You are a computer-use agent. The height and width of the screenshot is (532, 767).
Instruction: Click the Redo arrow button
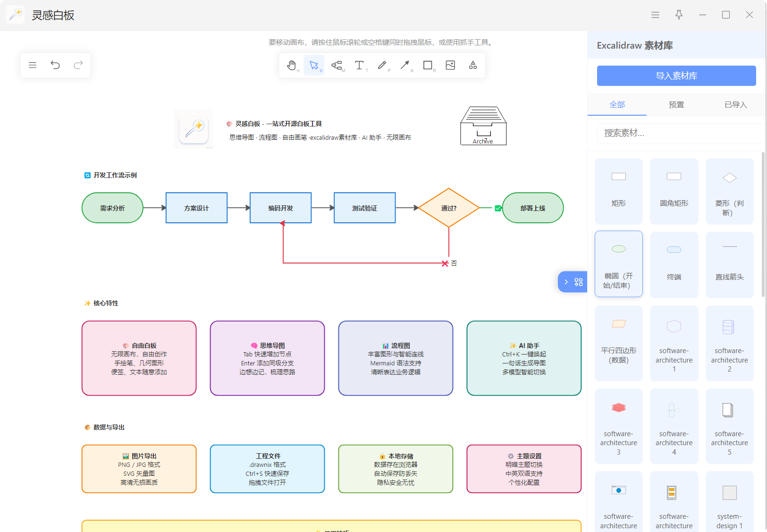(78, 65)
